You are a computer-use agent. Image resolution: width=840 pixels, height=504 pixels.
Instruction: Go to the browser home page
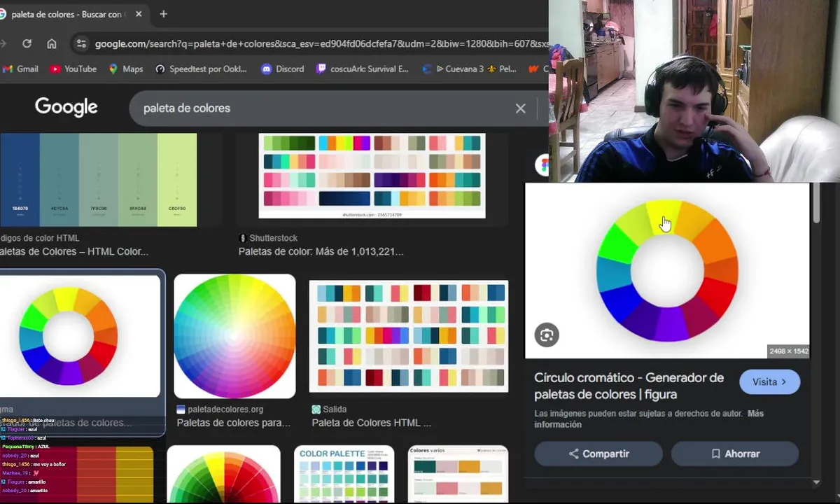pyautogui.click(x=52, y=43)
